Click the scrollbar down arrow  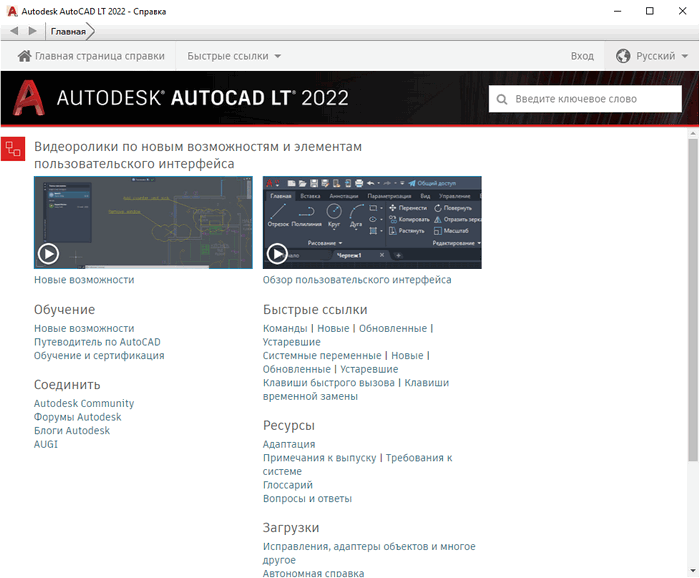pos(693,571)
